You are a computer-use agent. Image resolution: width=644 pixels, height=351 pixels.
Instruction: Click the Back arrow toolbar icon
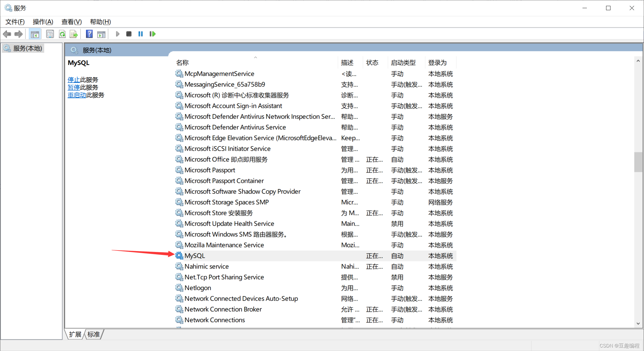tap(7, 34)
